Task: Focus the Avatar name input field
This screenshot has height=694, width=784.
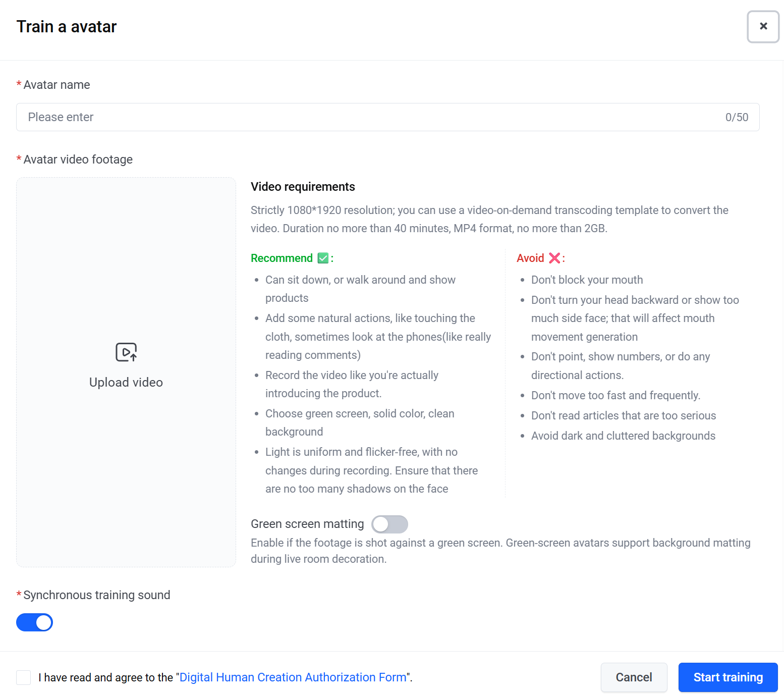Action: (387, 117)
